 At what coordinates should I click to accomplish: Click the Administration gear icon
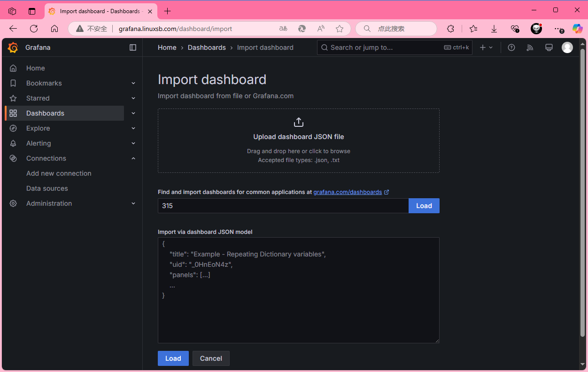click(x=13, y=203)
